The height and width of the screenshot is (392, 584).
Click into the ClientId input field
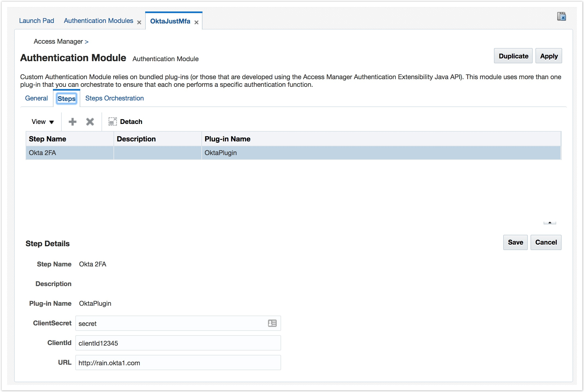point(178,343)
